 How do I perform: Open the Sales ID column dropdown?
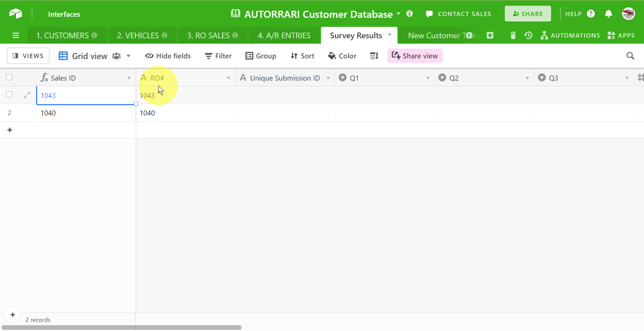129,78
